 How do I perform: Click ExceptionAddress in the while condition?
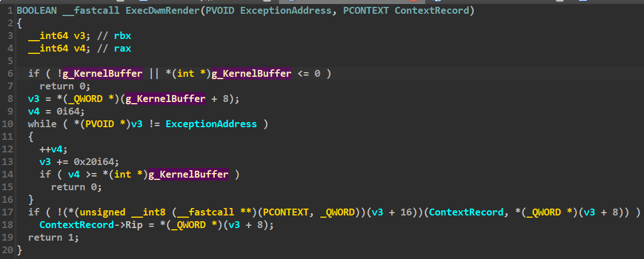pos(211,124)
